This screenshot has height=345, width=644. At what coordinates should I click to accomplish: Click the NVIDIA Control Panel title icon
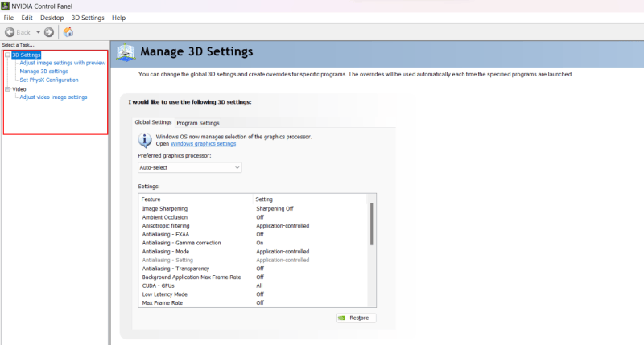pos(5,6)
